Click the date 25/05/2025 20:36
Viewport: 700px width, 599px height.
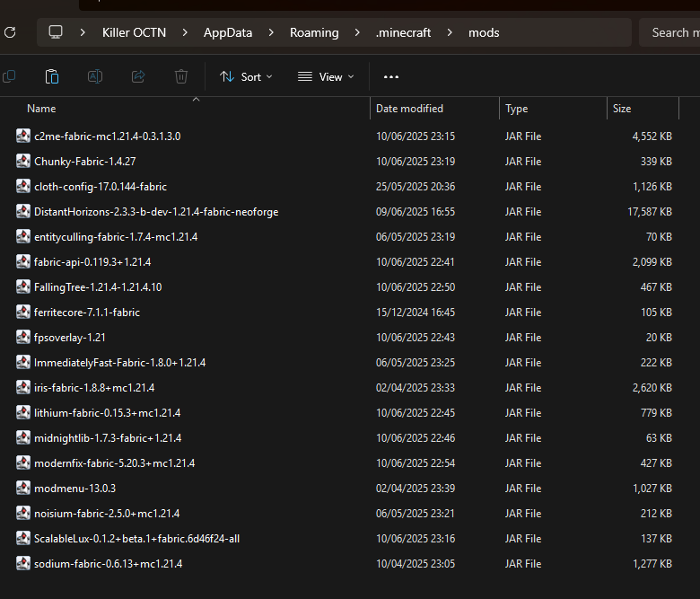(x=416, y=186)
